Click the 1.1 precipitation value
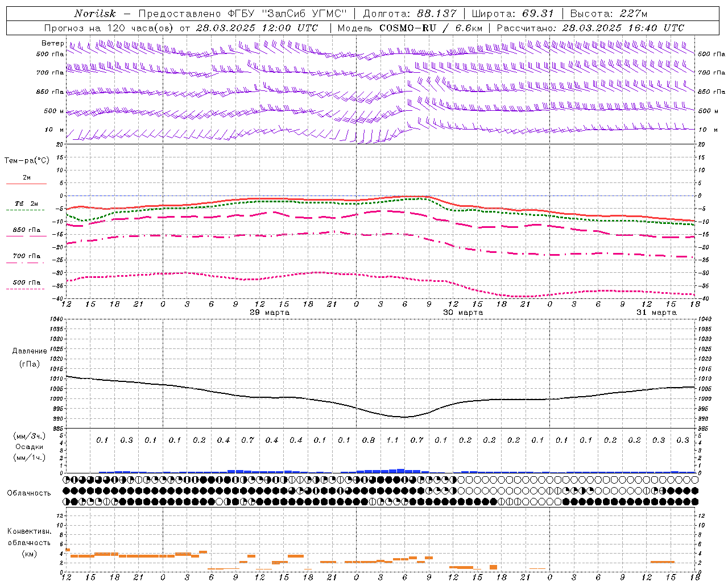 pyautogui.click(x=392, y=440)
